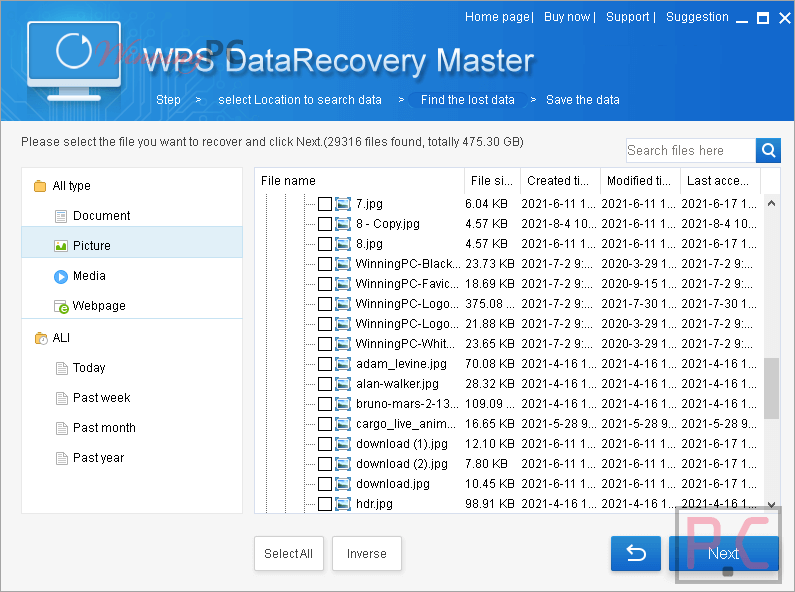
Task: Select the download (1).jpg file name
Action: [x=402, y=444]
